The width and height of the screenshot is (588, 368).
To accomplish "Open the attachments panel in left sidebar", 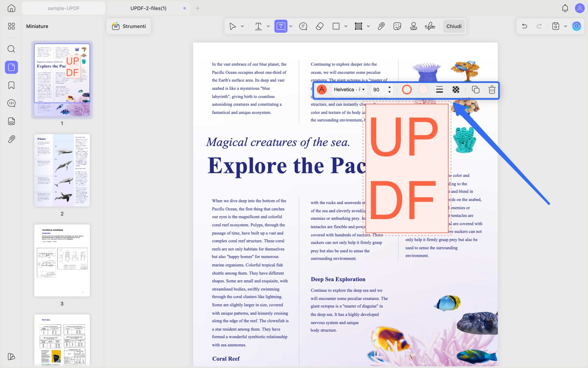I will pos(11,139).
